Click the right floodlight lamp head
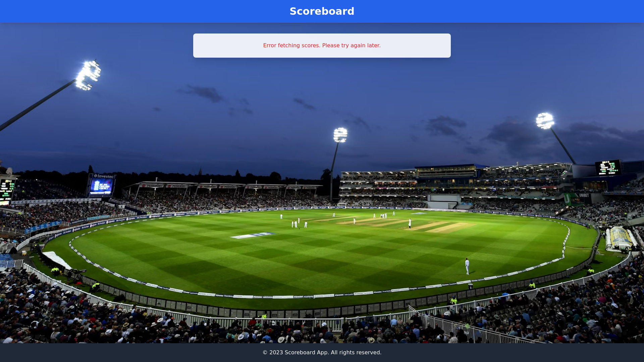The image size is (644, 362). point(545,121)
